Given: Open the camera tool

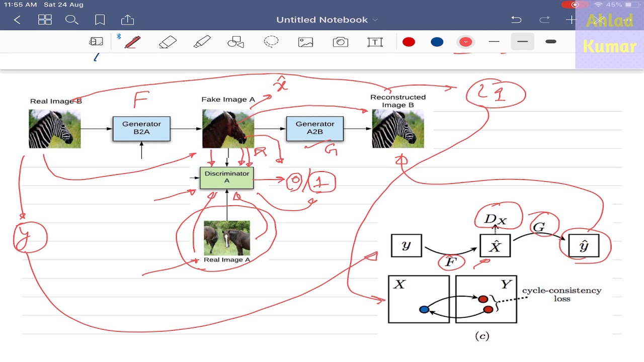Looking at the screenshot, I should pyautogui.click(x=341, y=42).
